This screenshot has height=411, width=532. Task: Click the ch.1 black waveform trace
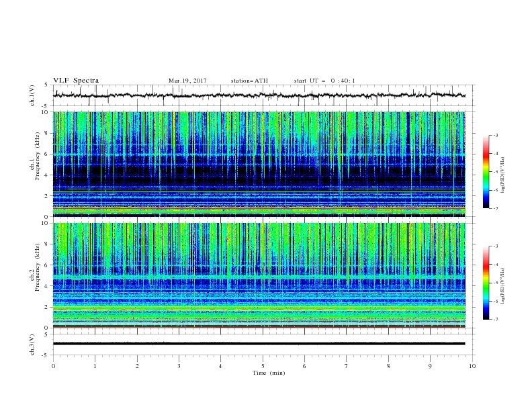pos(259,95)
